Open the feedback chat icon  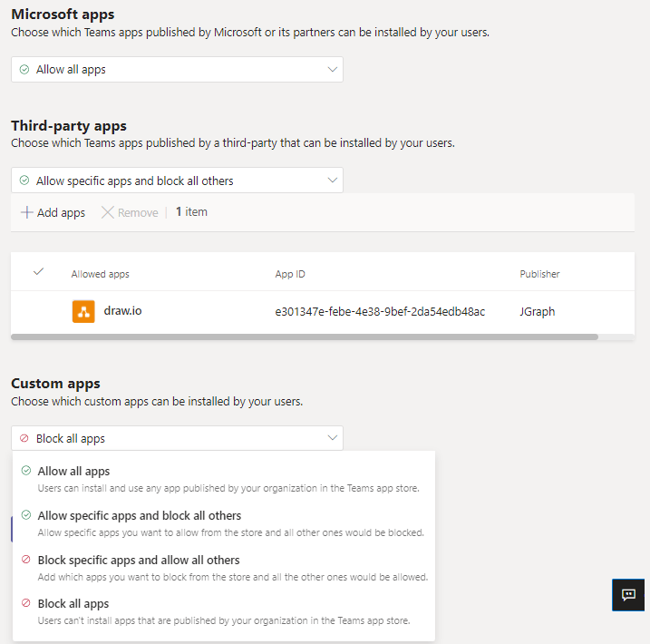[628, 595]
